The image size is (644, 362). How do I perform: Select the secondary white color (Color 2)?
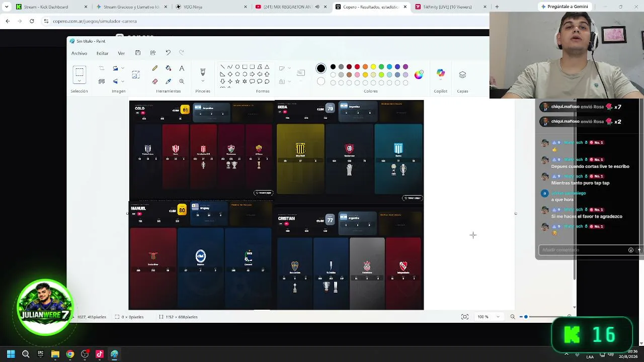pos(321,81)
